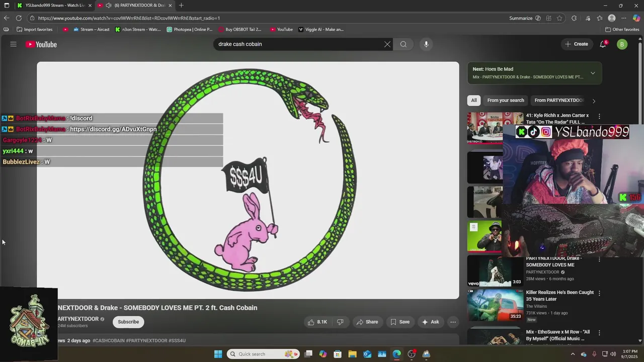Open the Create menu
This screenshot has width=644, height=362.
[x=577, y=44]
